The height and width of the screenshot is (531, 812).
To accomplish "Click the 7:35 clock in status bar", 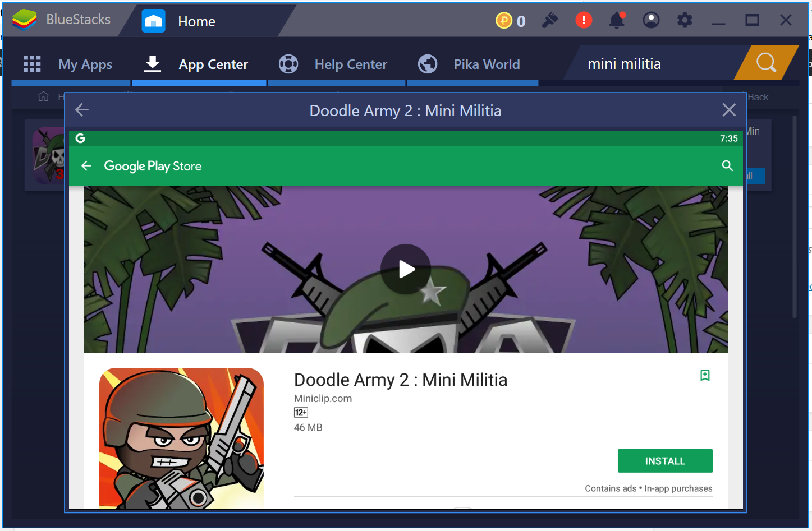I will click(x=728, y=138).
